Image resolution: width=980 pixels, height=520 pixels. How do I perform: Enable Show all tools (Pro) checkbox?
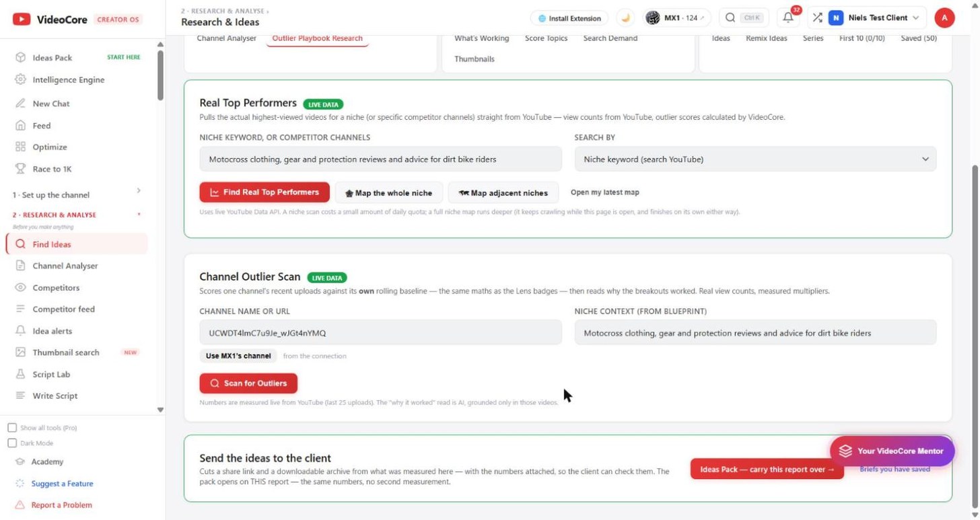point(12,428)
